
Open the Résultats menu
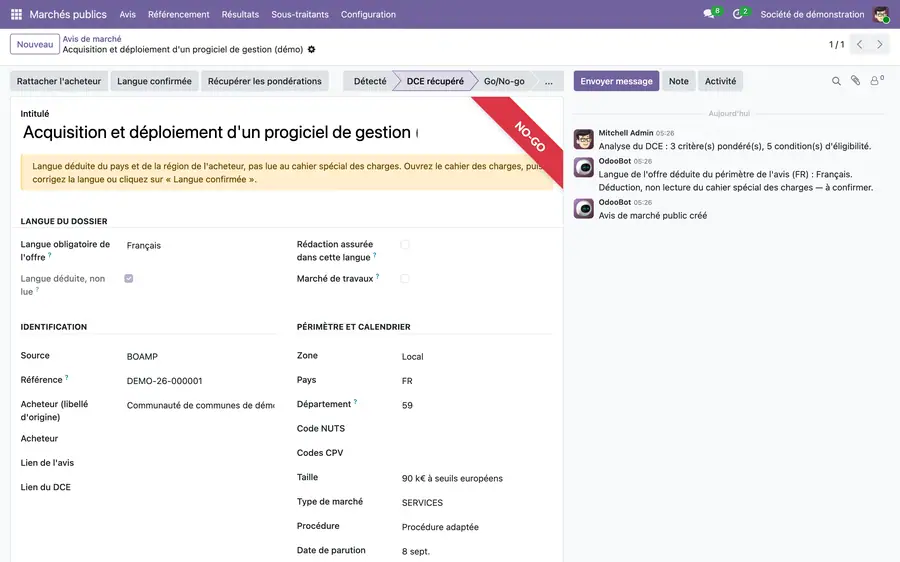pos(240,14)
